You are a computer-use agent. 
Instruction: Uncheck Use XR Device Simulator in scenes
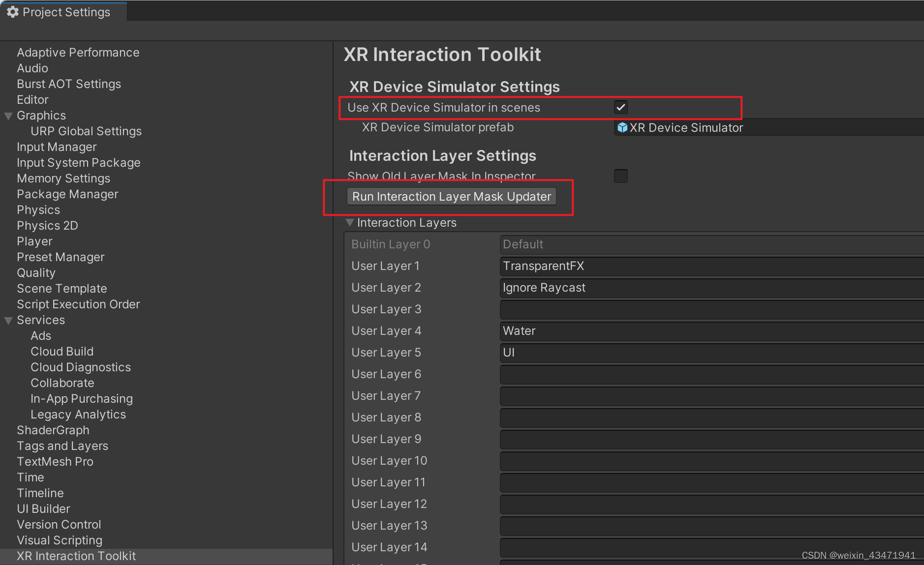(621, 107)
